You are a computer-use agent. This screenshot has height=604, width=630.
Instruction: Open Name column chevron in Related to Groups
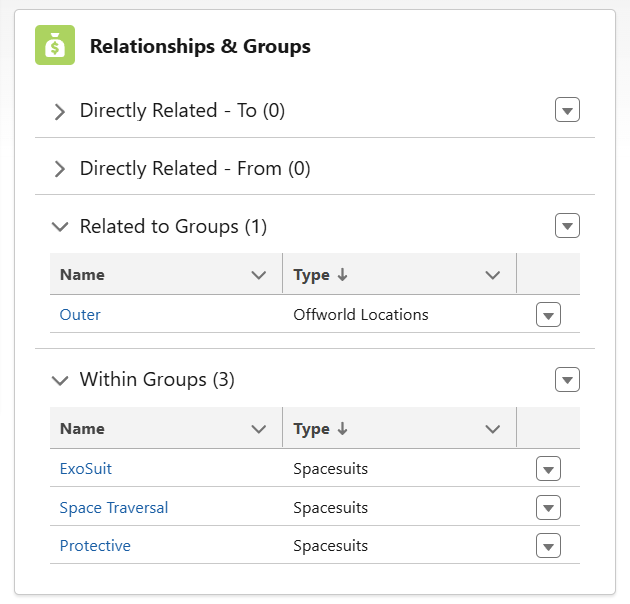(259, 275)
